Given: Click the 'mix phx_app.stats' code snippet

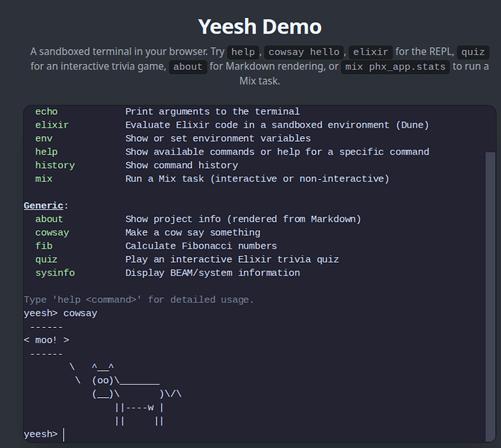Looking at the screenshot, I should pos(395,66).
